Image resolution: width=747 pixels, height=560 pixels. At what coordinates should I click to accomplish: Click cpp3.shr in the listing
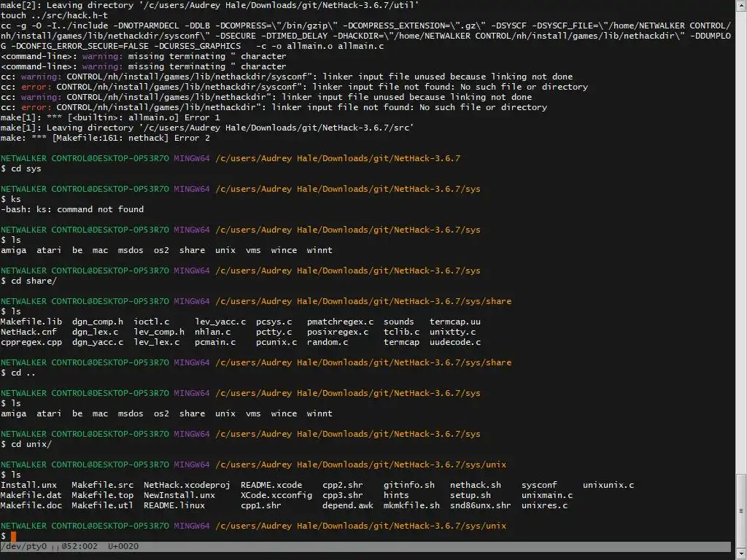(343, 495)
